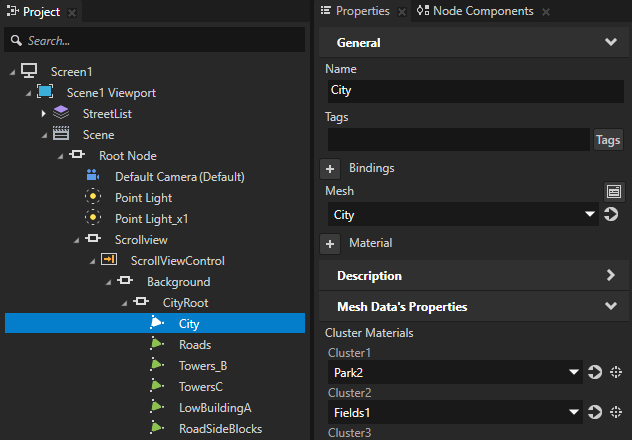
Task: Click the ScrollViewControl node icon
Action: click(x=109, y=260)
